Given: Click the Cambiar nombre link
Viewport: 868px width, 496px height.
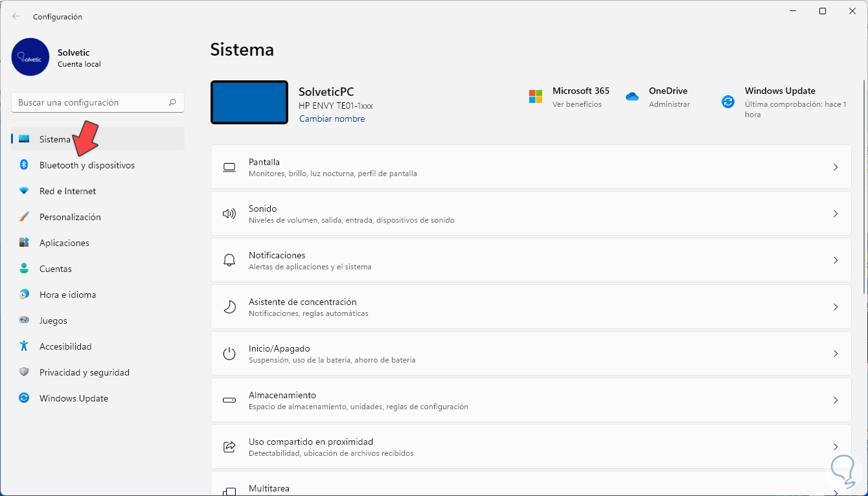Looking at the screenshot, I should coord(332,119).
